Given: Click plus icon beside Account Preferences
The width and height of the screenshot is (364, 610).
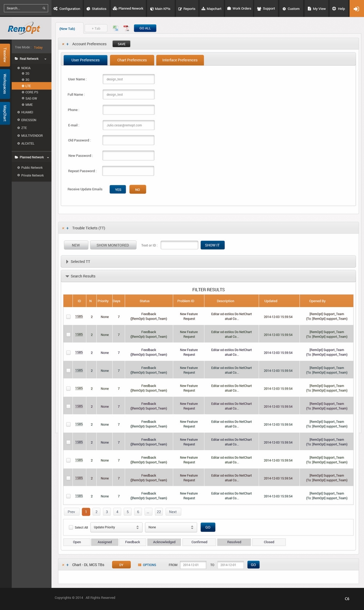Looking at the screenshot, I should (68, 44).
